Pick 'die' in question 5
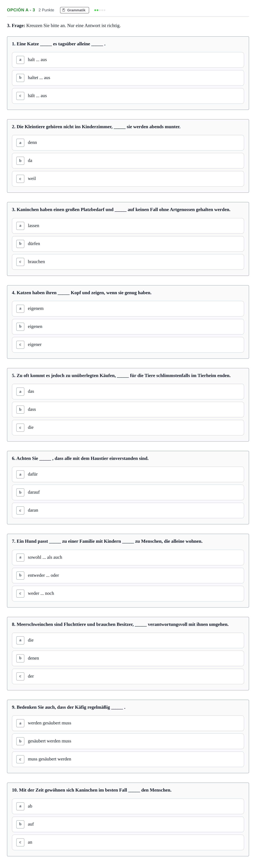The width and height of the screenshot is (256, 868). (128, 428)
